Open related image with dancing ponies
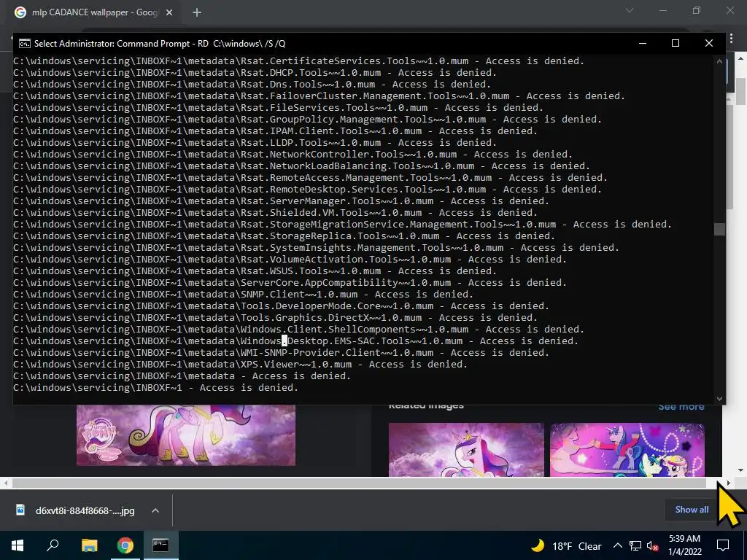 click(627, 449)
